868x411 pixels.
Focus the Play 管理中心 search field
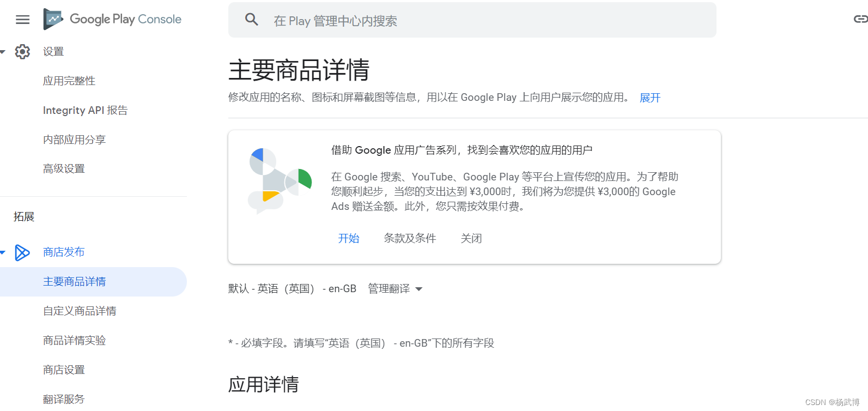(472, 20)
